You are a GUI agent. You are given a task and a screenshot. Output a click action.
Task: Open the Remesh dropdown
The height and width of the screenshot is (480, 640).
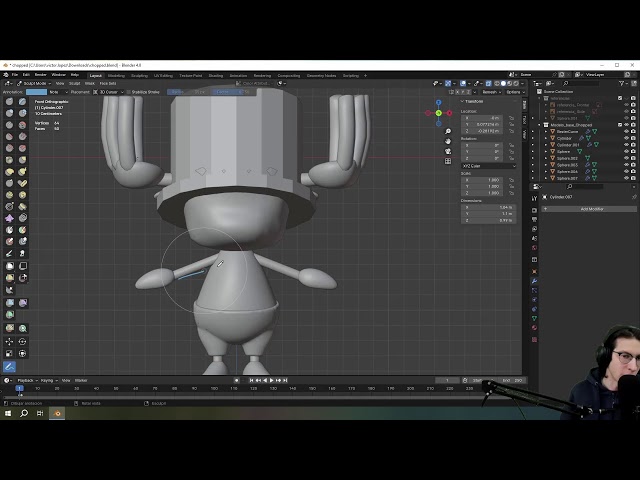tap(491, 92)
